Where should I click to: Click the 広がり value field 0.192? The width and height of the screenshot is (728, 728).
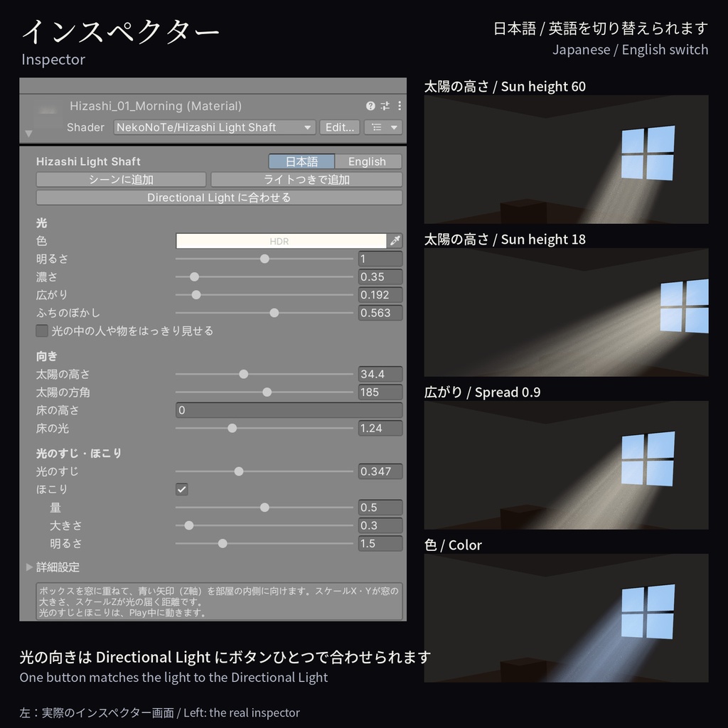(380, 295)
